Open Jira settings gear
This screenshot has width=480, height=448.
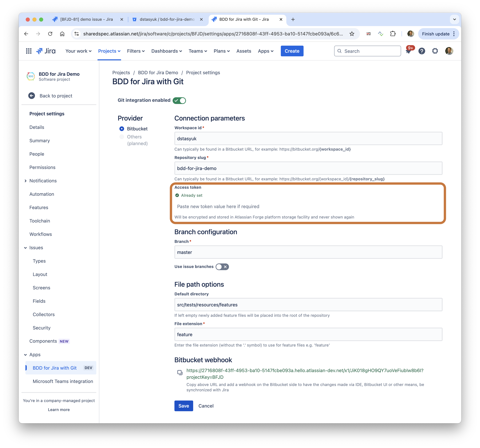click(x=435, y=51)
